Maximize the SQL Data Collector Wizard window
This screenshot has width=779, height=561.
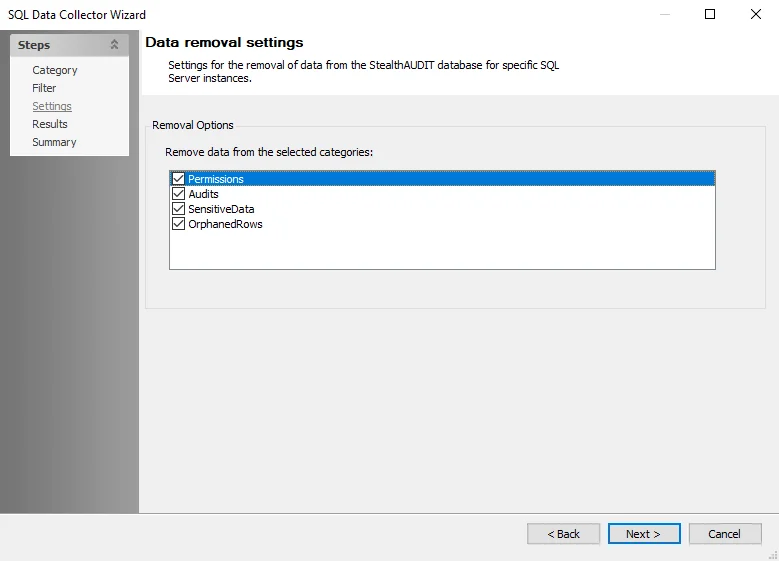coord(710,14)
